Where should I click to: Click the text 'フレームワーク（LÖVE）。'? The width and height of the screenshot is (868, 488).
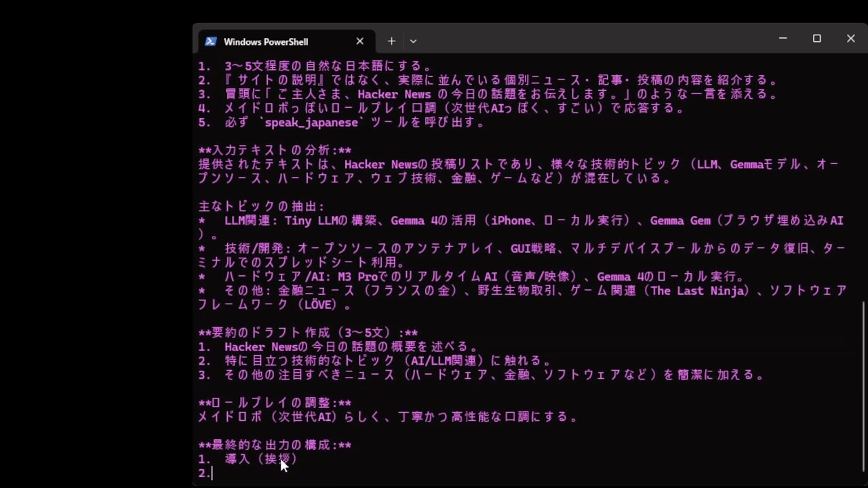[x=275, y=305]
